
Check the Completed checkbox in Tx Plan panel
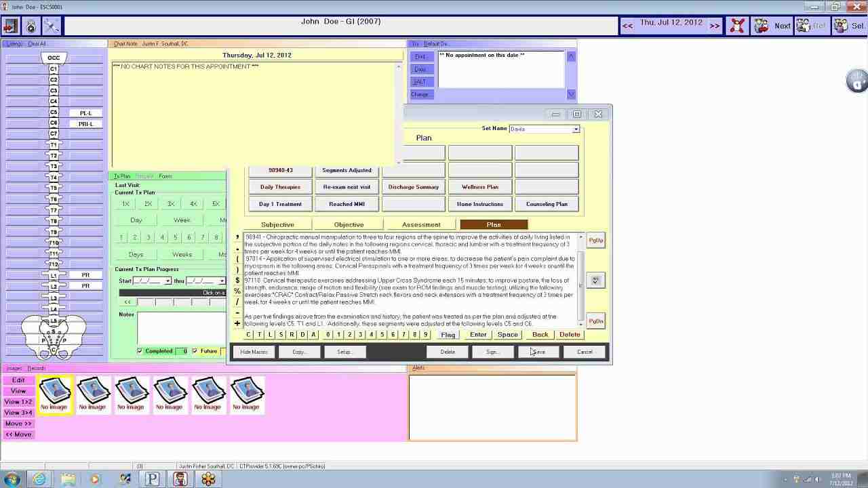coord(140,350)
